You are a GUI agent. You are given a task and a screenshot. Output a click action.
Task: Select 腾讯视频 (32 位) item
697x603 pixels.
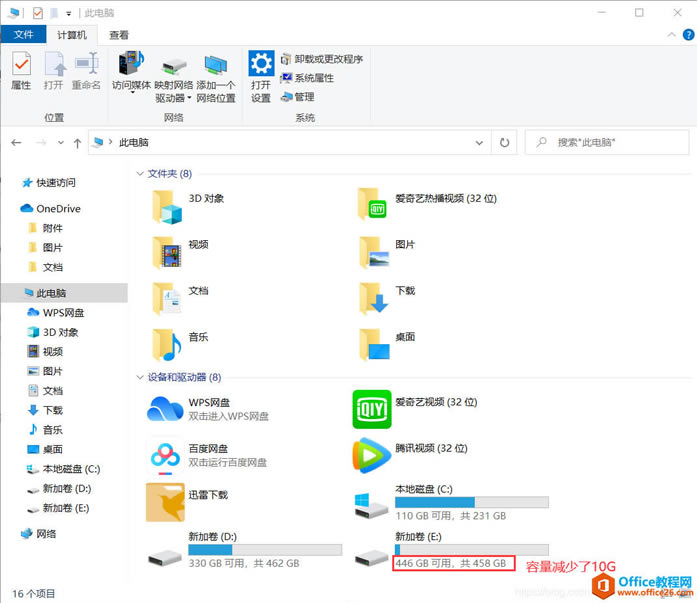click(x=410, y=456)
